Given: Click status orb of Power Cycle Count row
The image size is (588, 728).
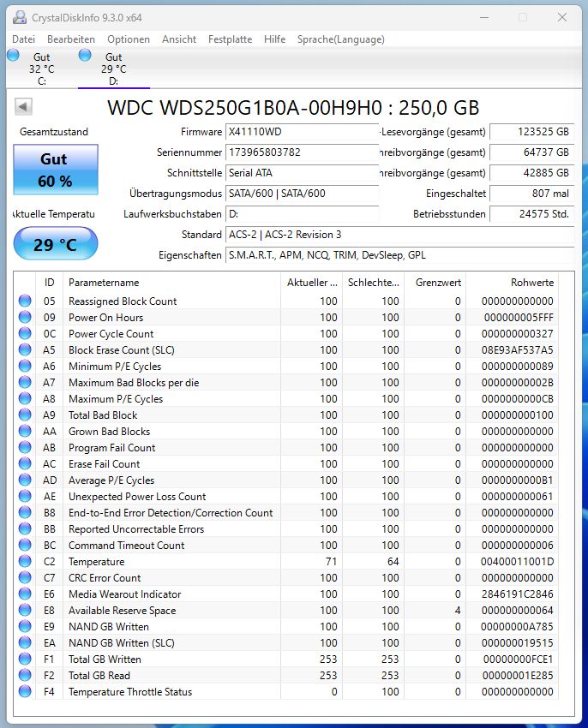Looking at the screenshot, I should [25, 333].
